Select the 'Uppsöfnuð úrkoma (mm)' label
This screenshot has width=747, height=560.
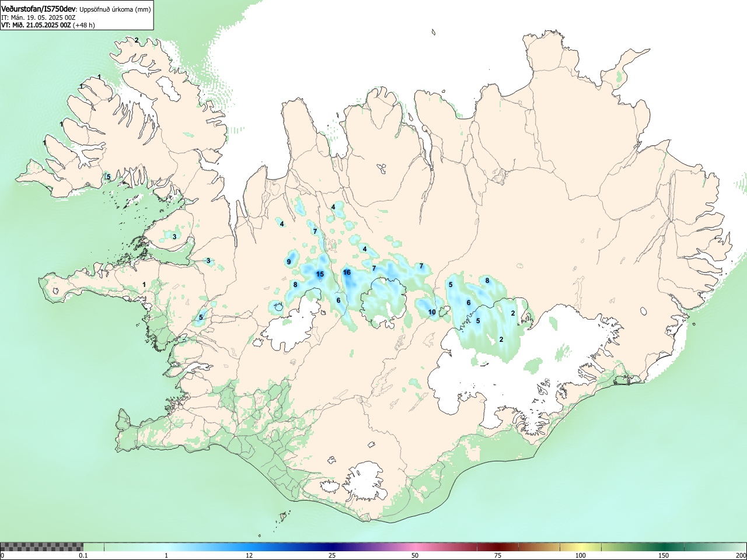[115, 9]
